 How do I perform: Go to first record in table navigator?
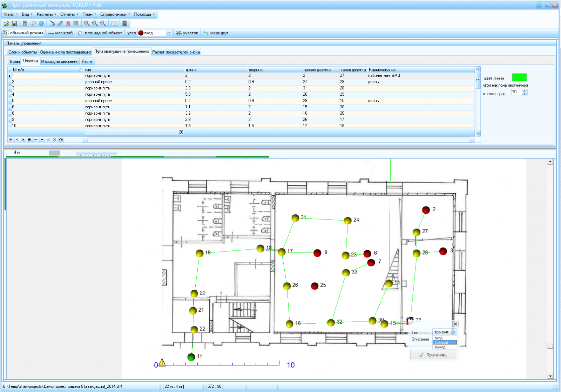11,140
